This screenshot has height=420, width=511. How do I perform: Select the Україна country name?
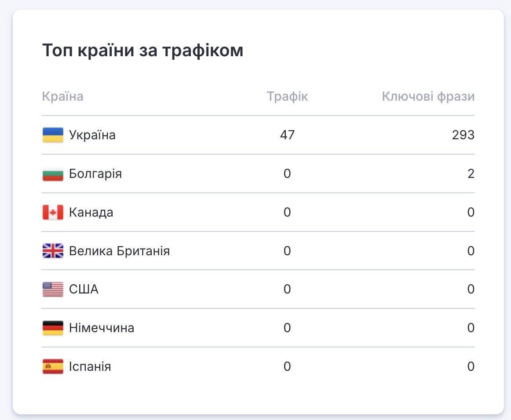(x=92, y=135)
